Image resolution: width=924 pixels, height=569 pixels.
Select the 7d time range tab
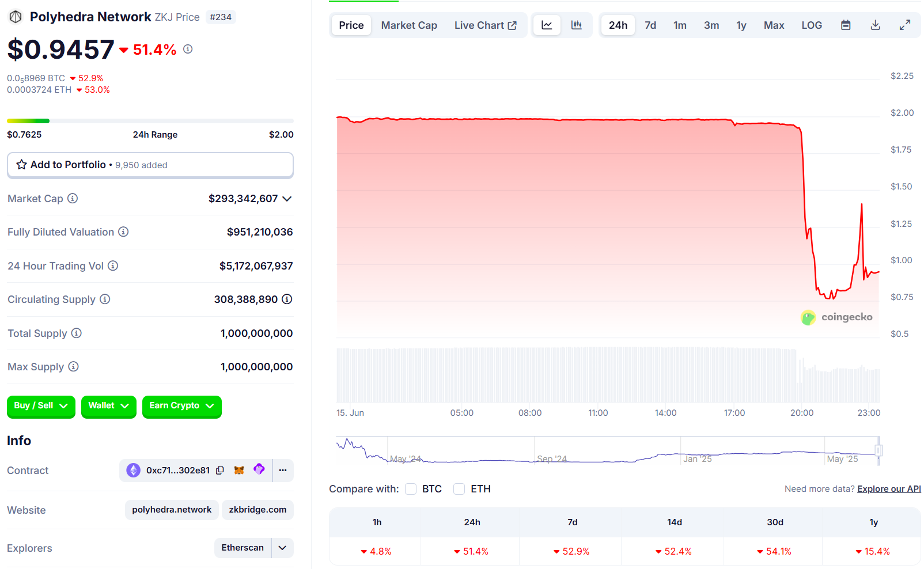(650, 25)
